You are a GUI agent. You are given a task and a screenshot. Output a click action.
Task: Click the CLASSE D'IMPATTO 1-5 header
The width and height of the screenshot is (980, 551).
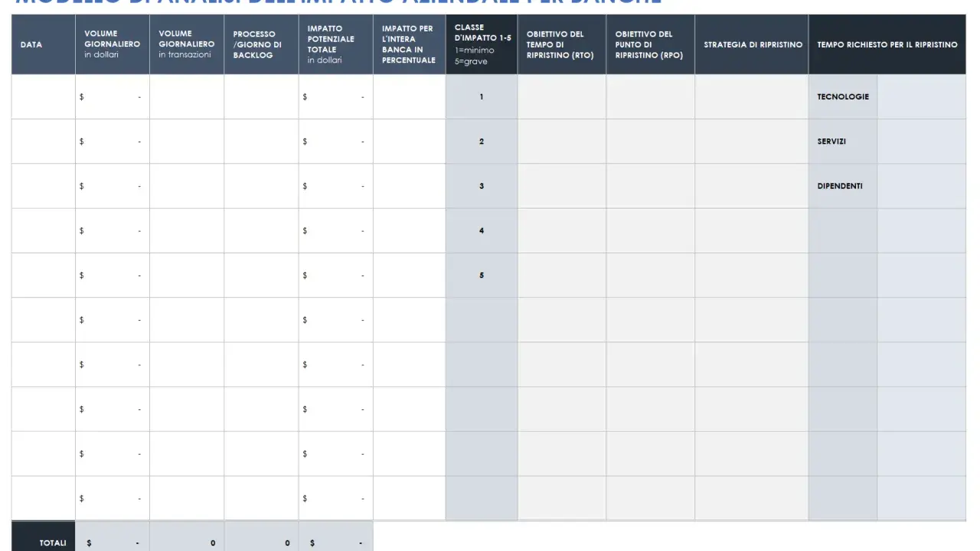(x=482, y=44)
